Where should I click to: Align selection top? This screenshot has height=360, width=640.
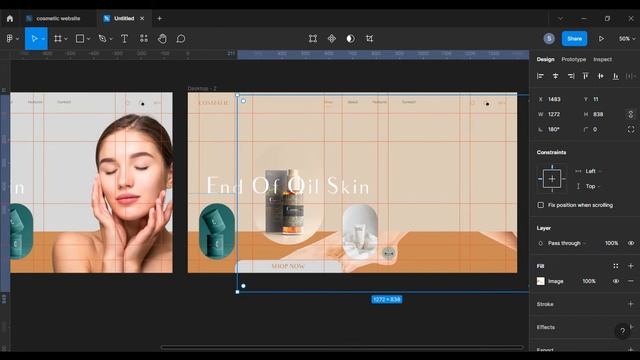point(586,76)
